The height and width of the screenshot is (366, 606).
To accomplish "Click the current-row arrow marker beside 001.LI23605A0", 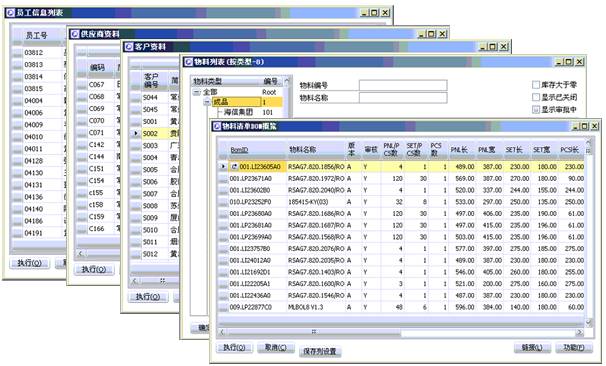I will click(223, 167).
